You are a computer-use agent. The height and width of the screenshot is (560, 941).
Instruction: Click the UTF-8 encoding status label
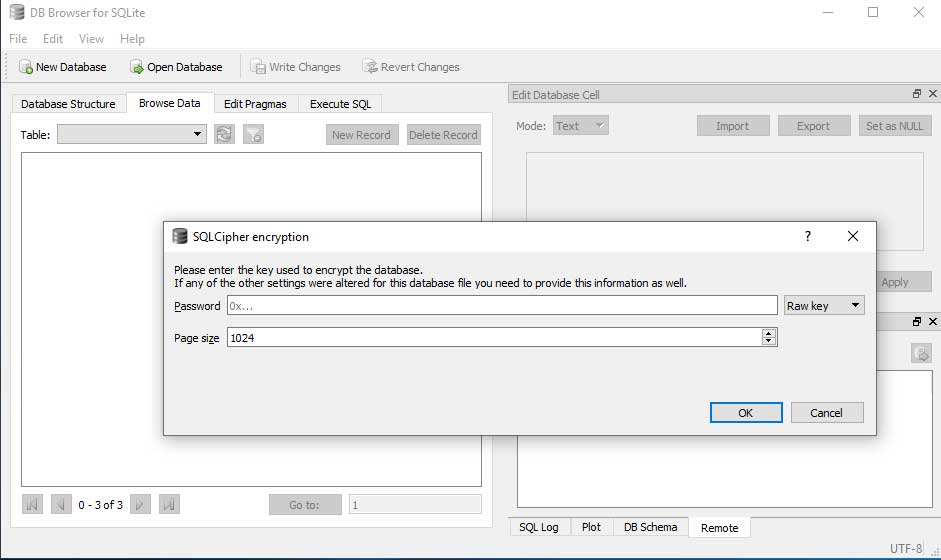(x=905, y=548)
